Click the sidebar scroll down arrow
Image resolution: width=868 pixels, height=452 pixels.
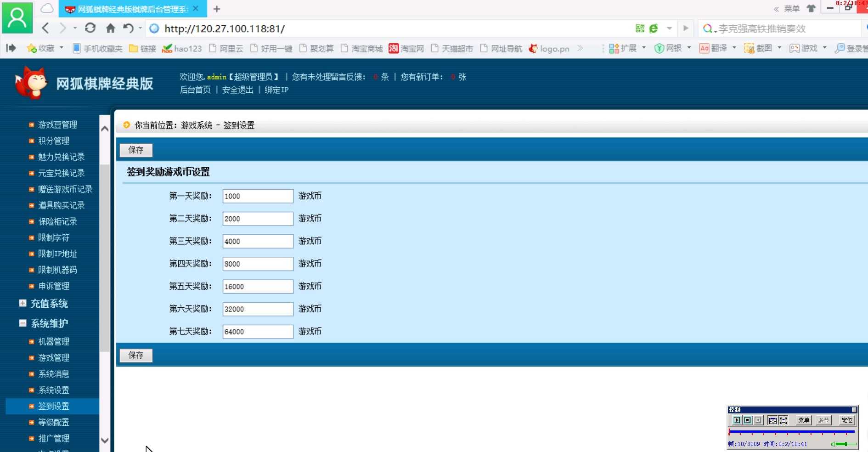(105, 441)
